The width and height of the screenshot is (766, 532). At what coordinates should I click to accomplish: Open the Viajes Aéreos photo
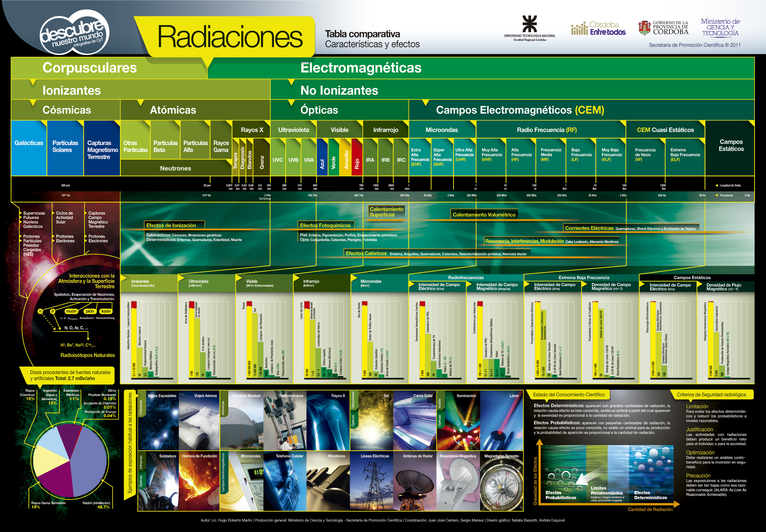pos(199,420)
